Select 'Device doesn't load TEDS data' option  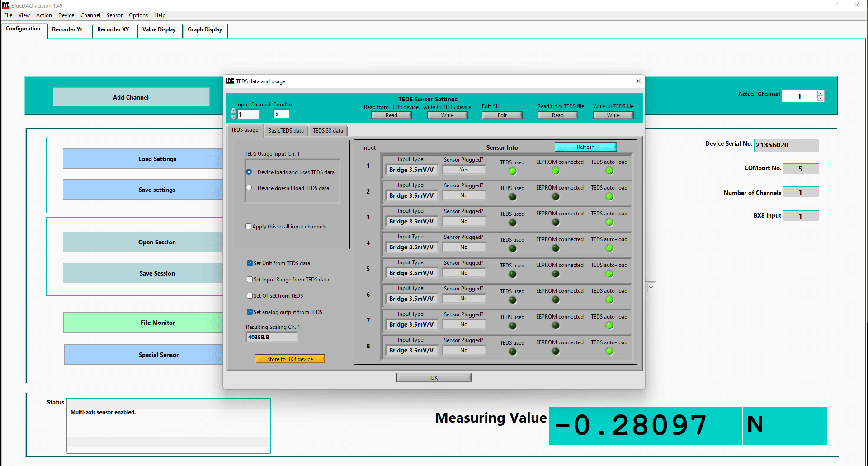(x=249, y=188)
